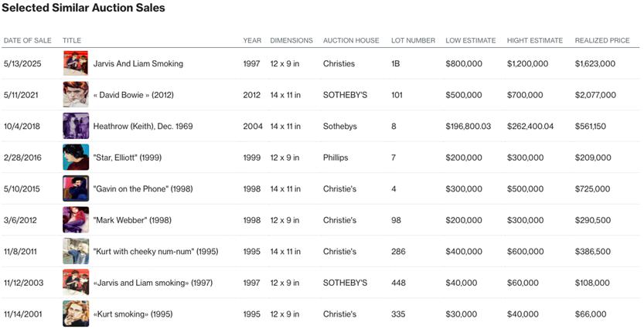Select the Kurt with cheeky num-num thumbnail
The width and height of the screenshot is (644, 329).
tap(76, 252)
